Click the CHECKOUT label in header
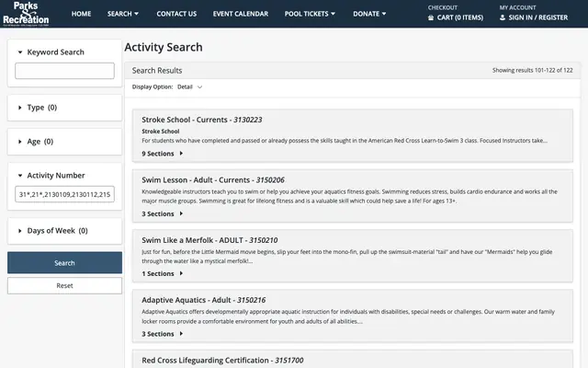This screenshot has height=368, width=588. click(443, 7)
